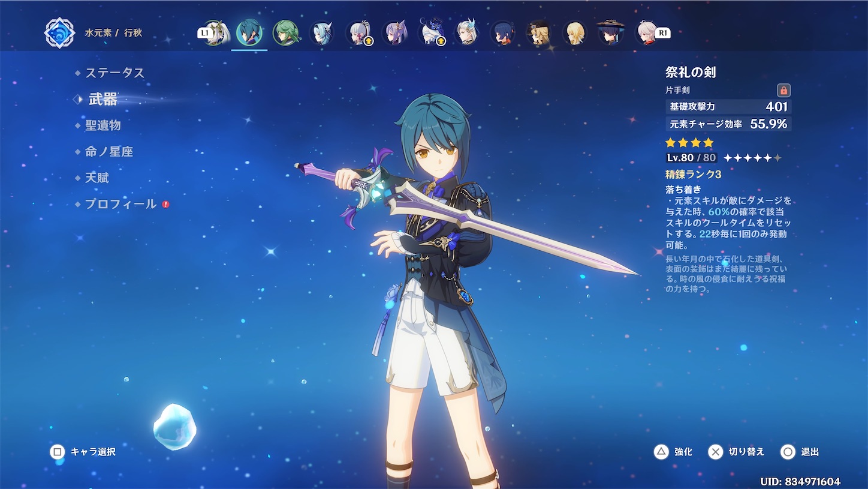The height and width of the screenshot is (489, 868).
Task: Toggle the red weapon lock icon
Action: point(783,90)
